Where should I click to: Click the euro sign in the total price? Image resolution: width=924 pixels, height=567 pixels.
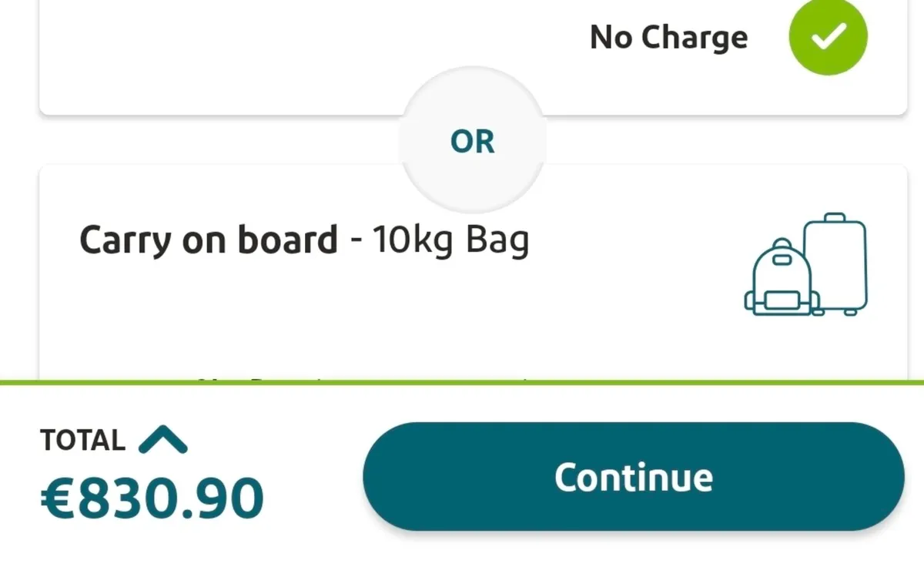click(59, 498)
